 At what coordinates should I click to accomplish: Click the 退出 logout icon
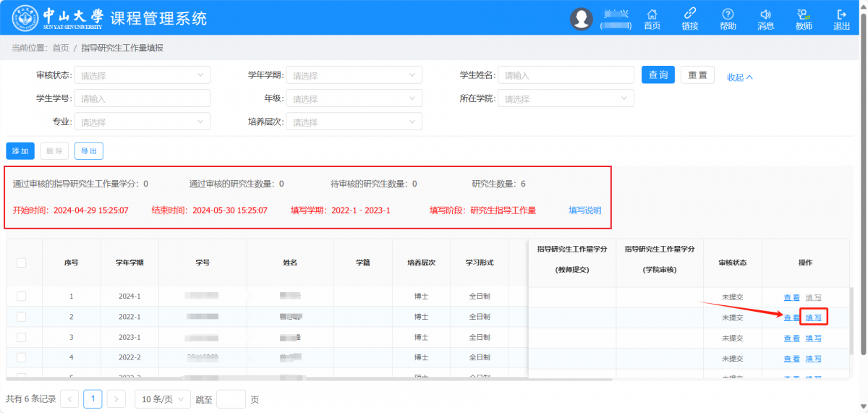point(841,14)
